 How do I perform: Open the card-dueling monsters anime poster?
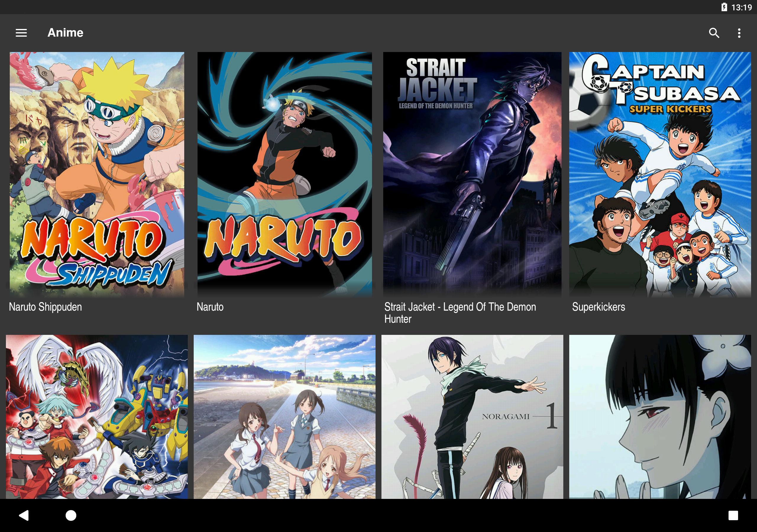pos(97,417)
